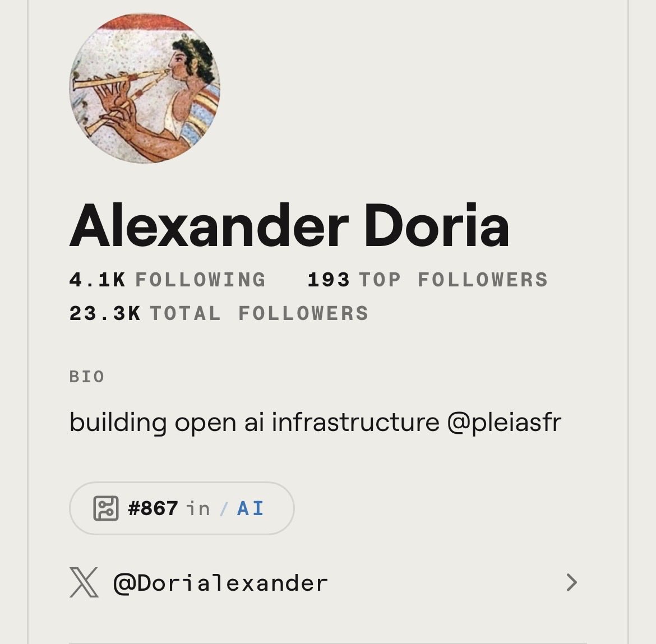The width and height of the screenshot is (656, 644).
Task: Open the #867 in AI ranking badge
Action: pos(182,508)
